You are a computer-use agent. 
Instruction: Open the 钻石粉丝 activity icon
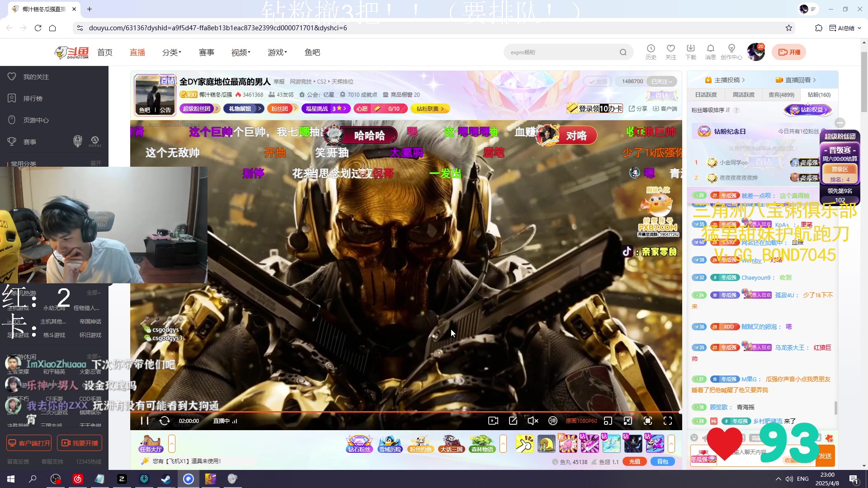pyautogui.click(x=359, y=444)
